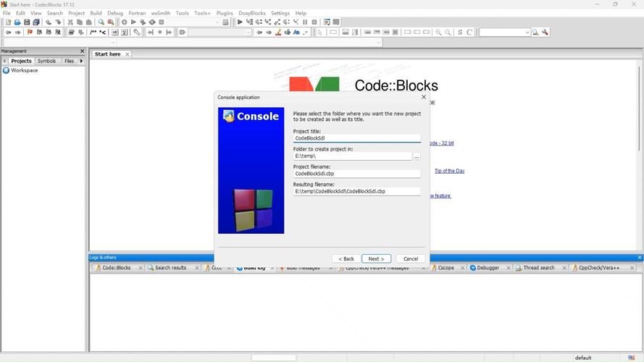Click the Redo toolbar icon

(x=58, y=22)
